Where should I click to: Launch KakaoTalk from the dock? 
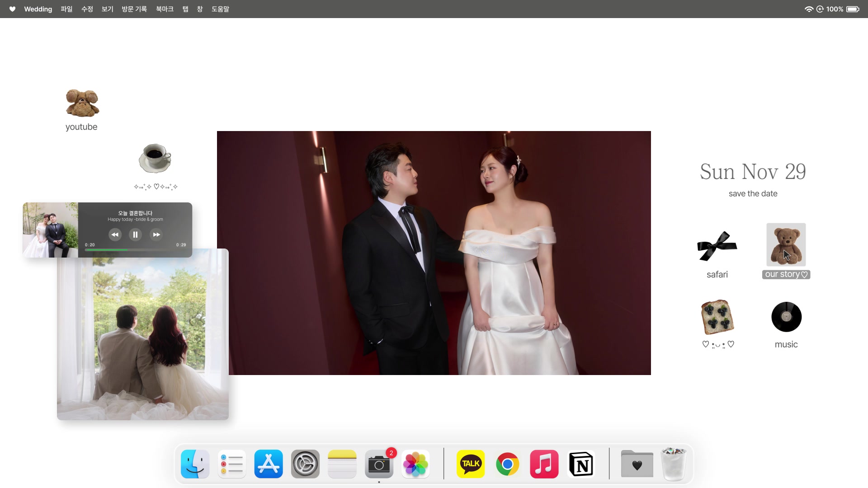pyautogui.click(x=471, y=464)
